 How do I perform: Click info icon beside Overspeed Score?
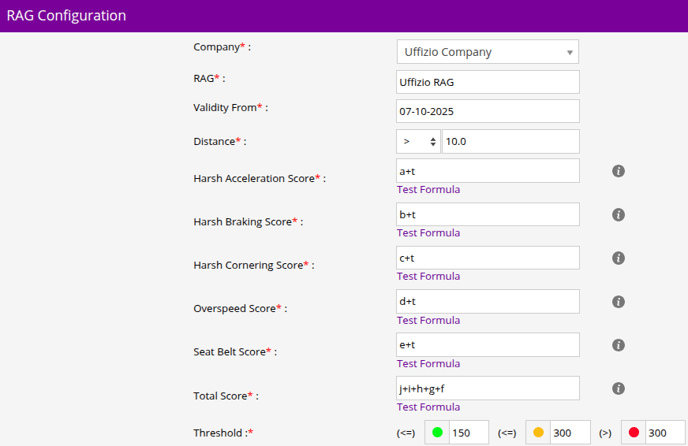coord(618,302)
